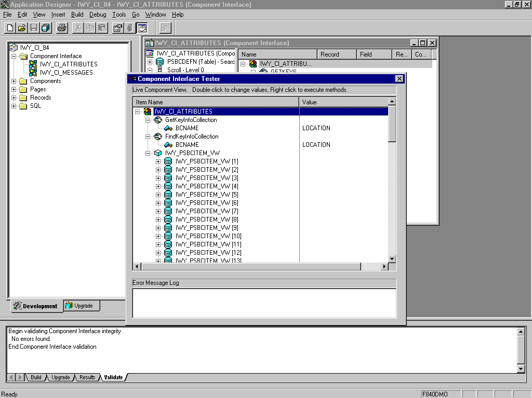Click the GetKeyInfoCollection icon in tester
The width and height of the screenshot is (532, 398).
coord(158,120)
